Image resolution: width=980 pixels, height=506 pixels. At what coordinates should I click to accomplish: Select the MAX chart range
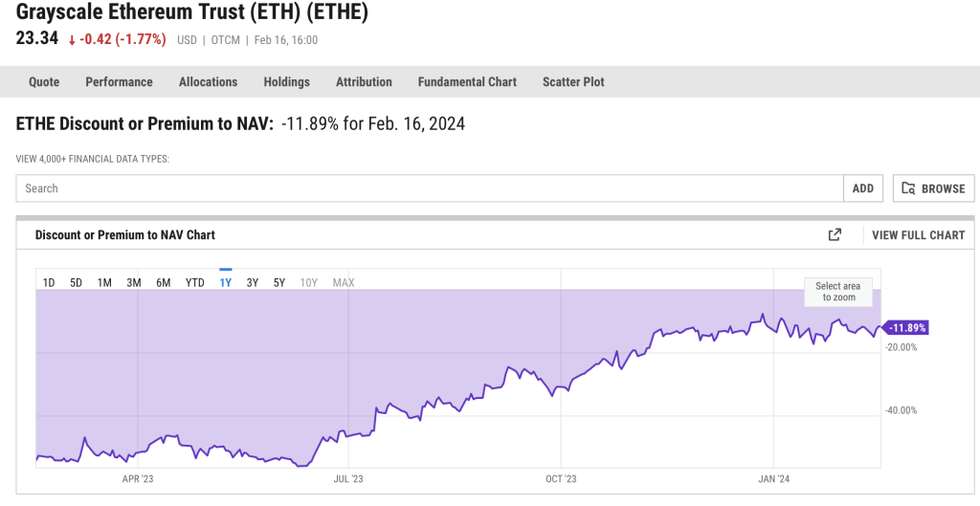click(344, 282)
